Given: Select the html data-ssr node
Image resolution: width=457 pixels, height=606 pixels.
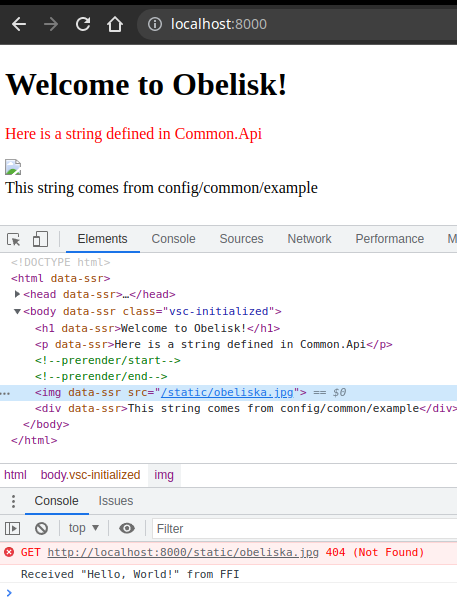Looking at the screenshot, I should click(61, 278).
